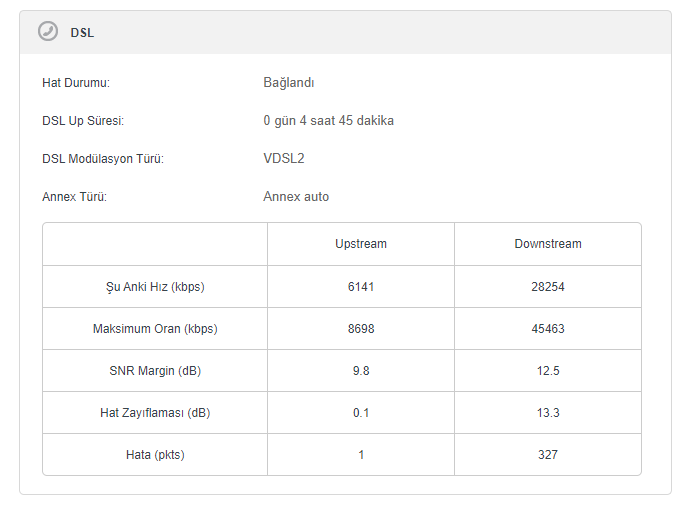Click the DSL uptime value text

328,121
